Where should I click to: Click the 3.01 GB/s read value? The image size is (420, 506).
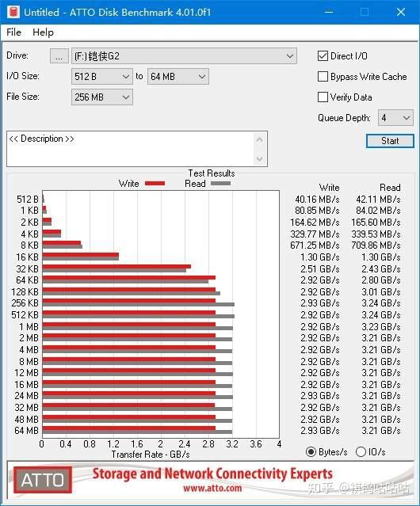(381, 291)
